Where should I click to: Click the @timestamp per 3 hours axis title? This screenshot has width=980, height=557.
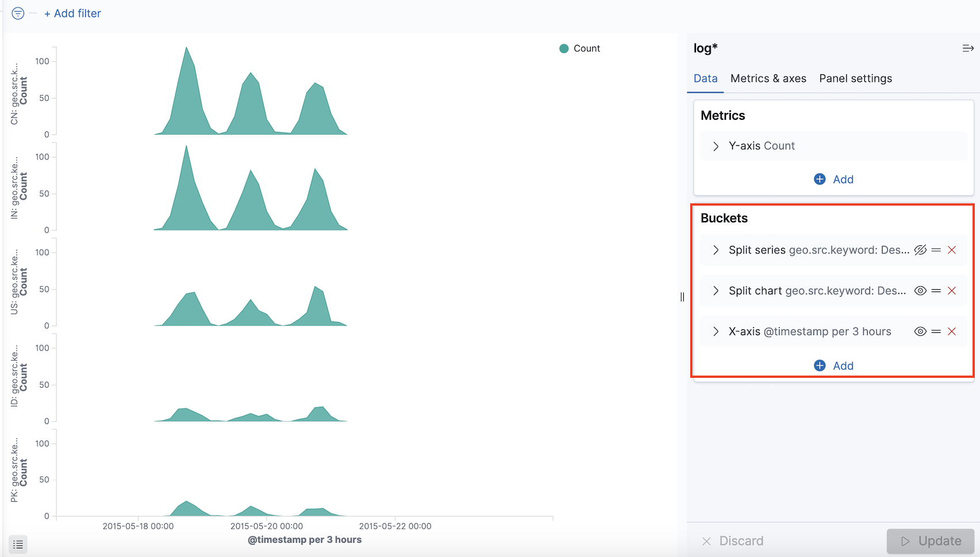[x=305, y=540]
